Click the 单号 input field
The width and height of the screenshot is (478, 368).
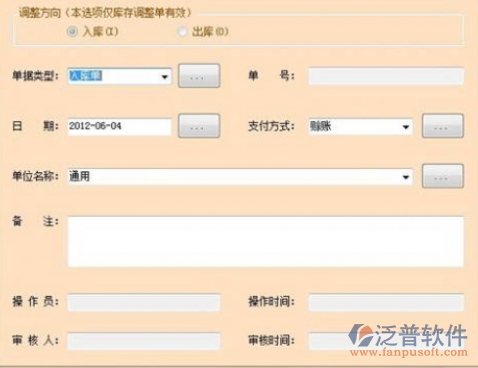[x=386, y=76]
